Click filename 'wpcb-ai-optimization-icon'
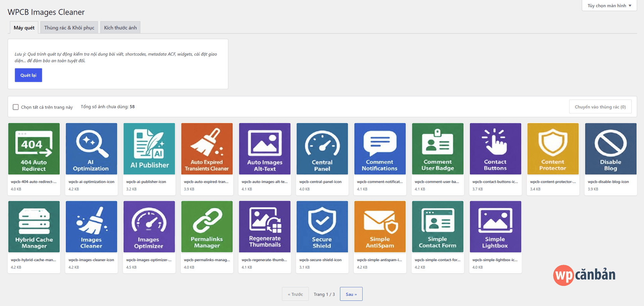 pyautogui.click(x=91, y=182)
